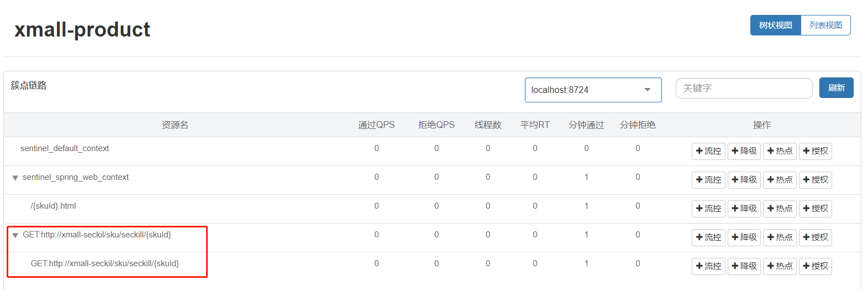Collapse the parent GET xmall-seckill tree node
Image resolution: width=868 pixels, height=290 pixels.
15,235
